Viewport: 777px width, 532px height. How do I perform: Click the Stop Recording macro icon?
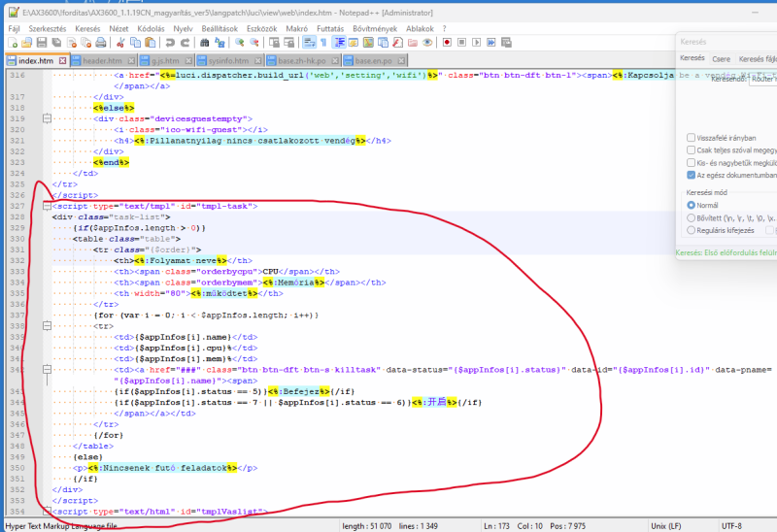click(x=462, y=43)
